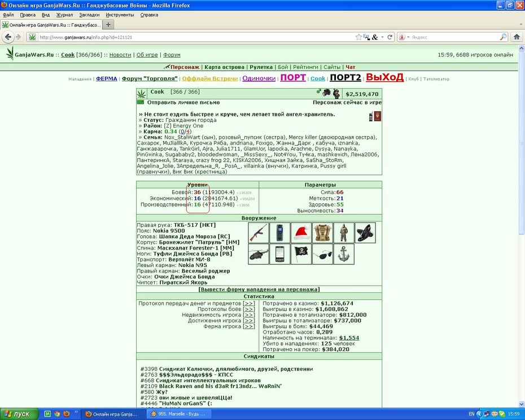Click the ФЕРМА shortcut link
This screenshot has height=420, width=525.
tap(107, 78)
